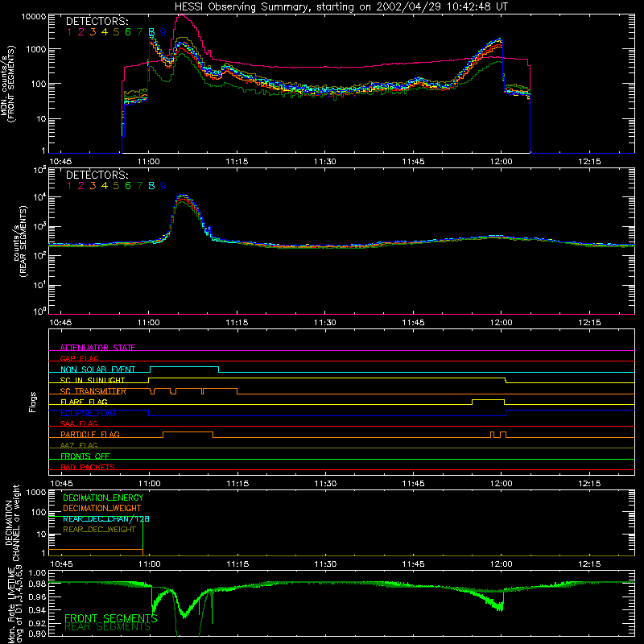Click detector 1 in rear segments legend
644x644 pixels.
69,186
